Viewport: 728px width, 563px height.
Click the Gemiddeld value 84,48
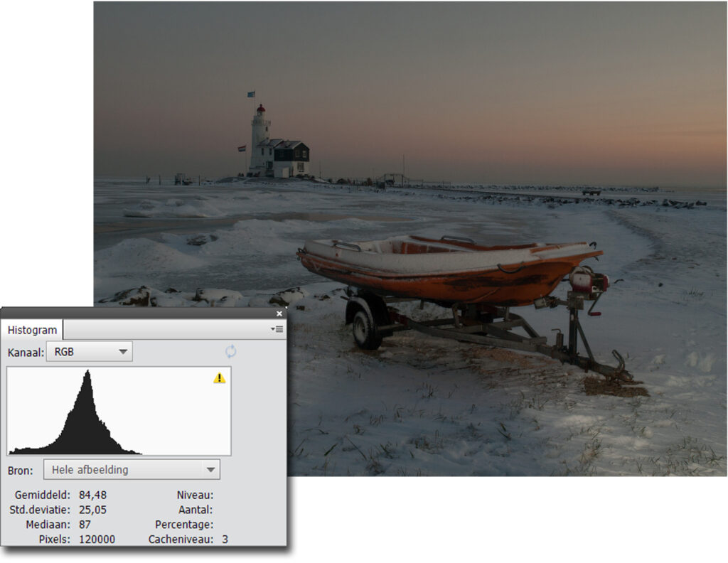[92, 495]
